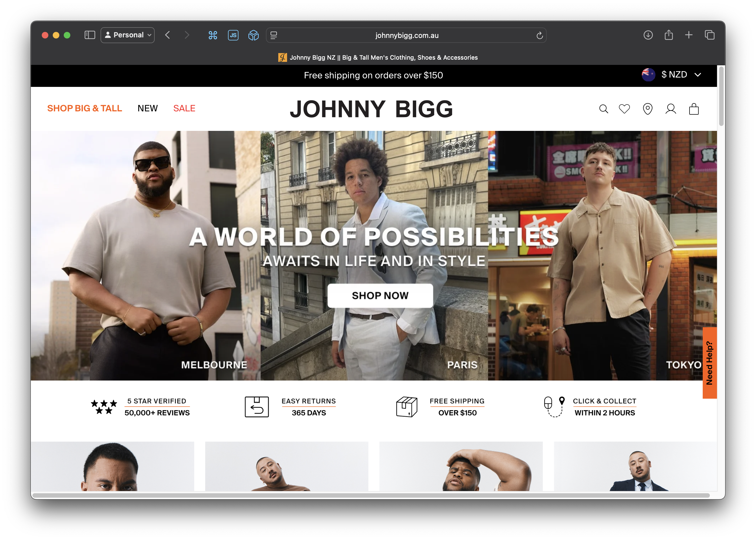Open SHOP BIG & TALL menu
Image resolution: width=756 pixels, height=540 pixels.
[x=85, y=108]
